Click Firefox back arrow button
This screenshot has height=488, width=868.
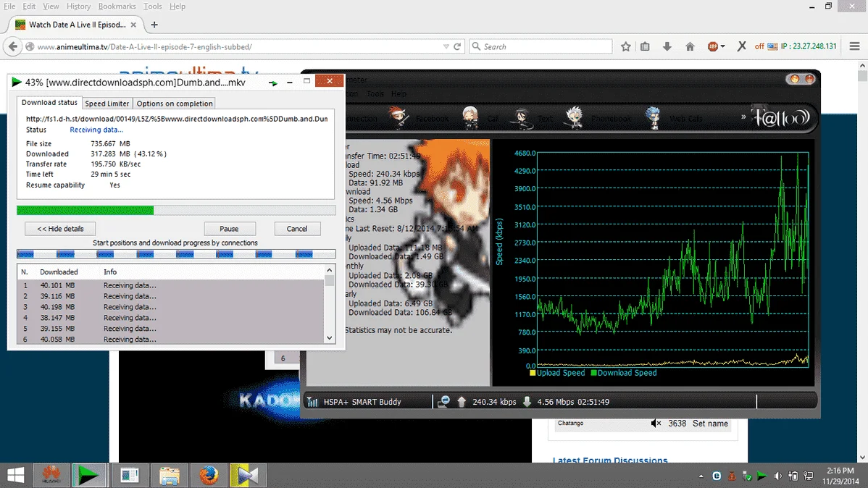[x=13, y=46]
